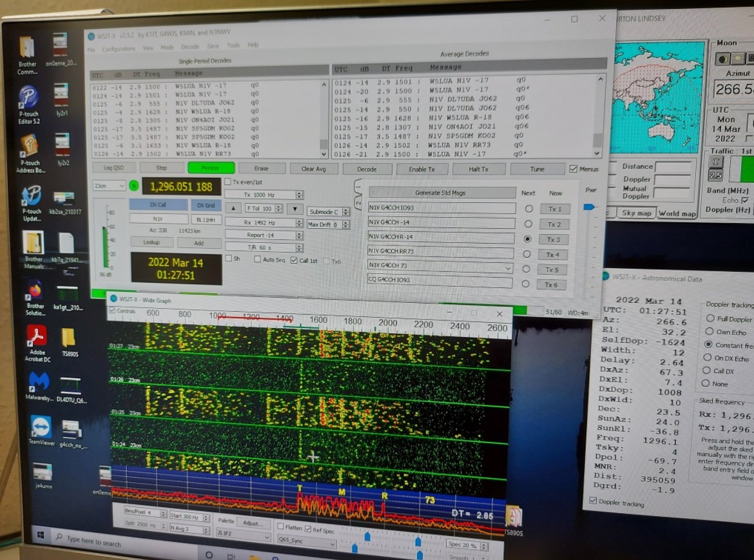Toggle the Flatten checkbox in Wide Graph
This screenshot has width=754, height=560.
280,526
